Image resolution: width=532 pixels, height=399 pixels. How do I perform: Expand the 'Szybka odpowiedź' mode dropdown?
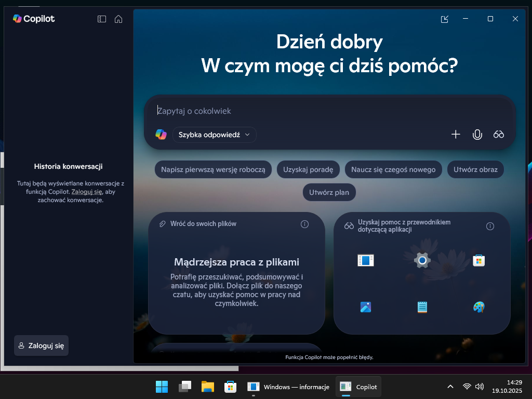(214, 135)
